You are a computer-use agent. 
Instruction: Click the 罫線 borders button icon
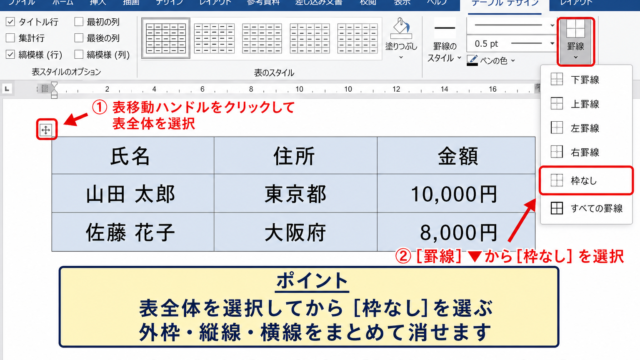(x=576, y=29)
